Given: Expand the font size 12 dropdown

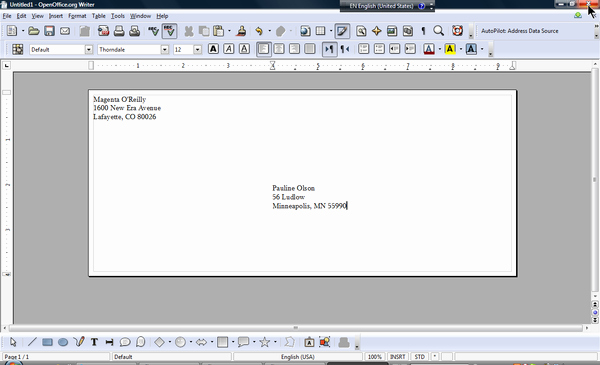Looking at the screenshot, I should (197, 50).
